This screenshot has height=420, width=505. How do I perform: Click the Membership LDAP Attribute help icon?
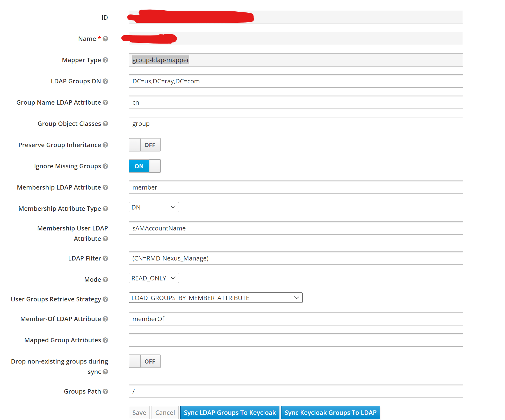pos(106,187)
